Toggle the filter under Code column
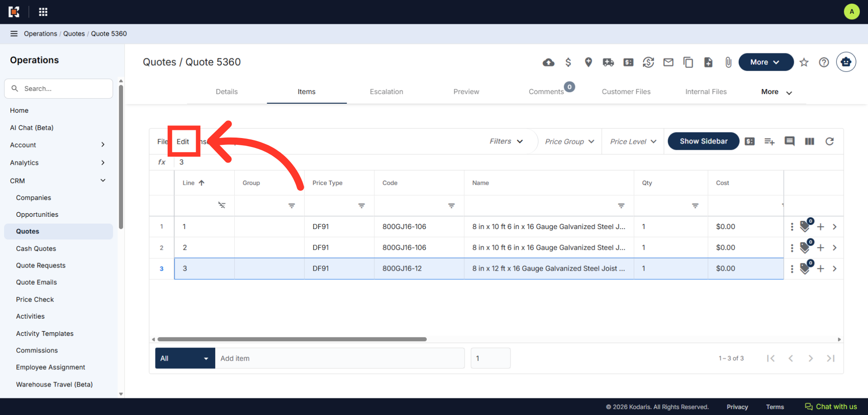This screenshot has width=868, height=415. [451, 205]
